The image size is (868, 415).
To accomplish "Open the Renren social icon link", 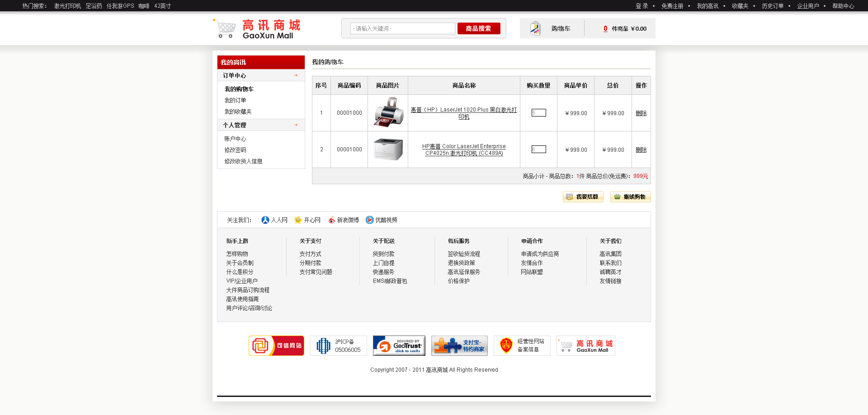I will [265, 220].
